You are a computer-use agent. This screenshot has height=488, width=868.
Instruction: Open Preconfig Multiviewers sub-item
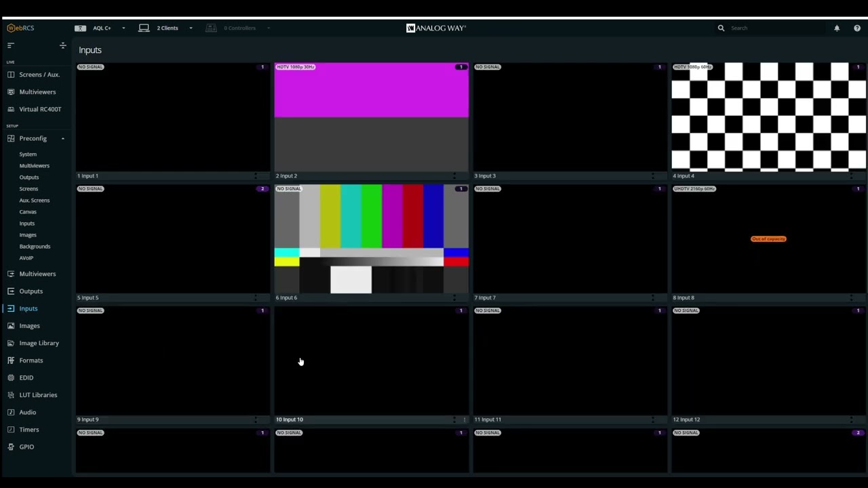click(x=34, y=165)
